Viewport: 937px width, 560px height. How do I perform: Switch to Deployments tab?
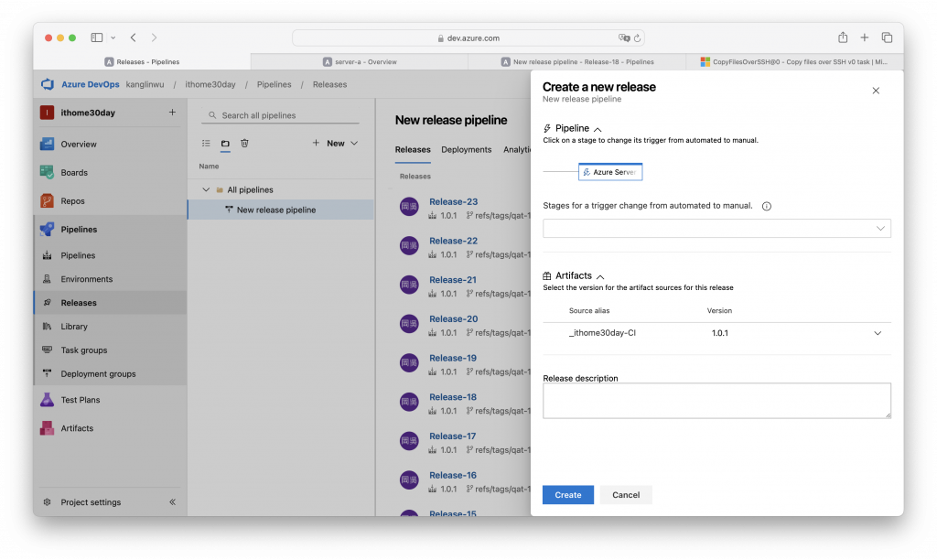(466, 149)
